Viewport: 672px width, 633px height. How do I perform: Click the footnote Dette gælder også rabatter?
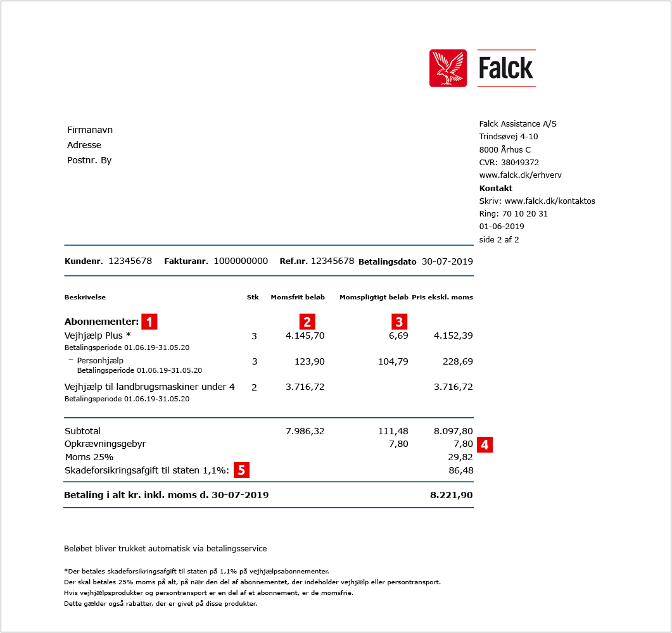161,604
